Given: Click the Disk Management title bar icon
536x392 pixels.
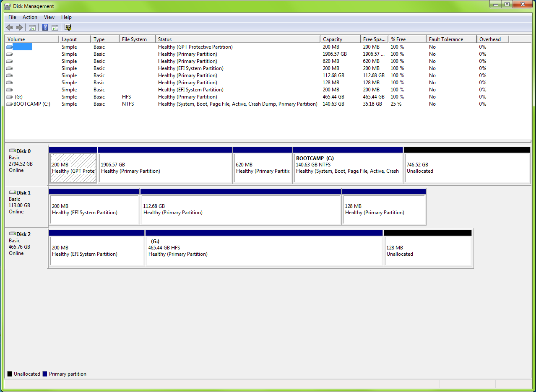Looking at the screenshot, I should 7,6.
